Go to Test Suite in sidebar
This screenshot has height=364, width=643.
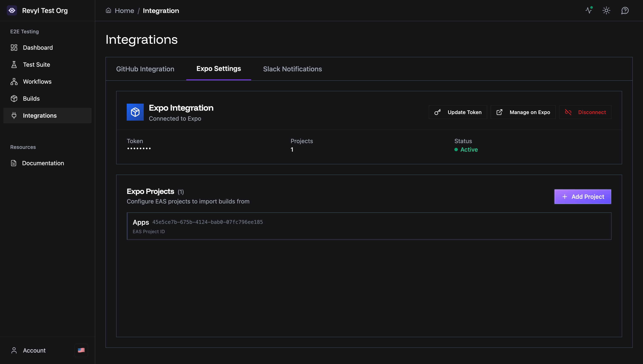click(x=36, y=65)
